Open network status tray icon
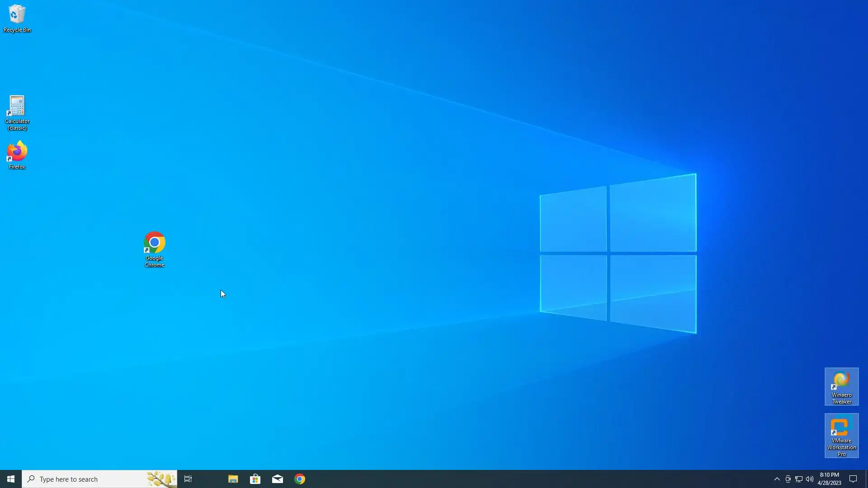The height and width of the screenshot is (488, 868). point(799,479)
